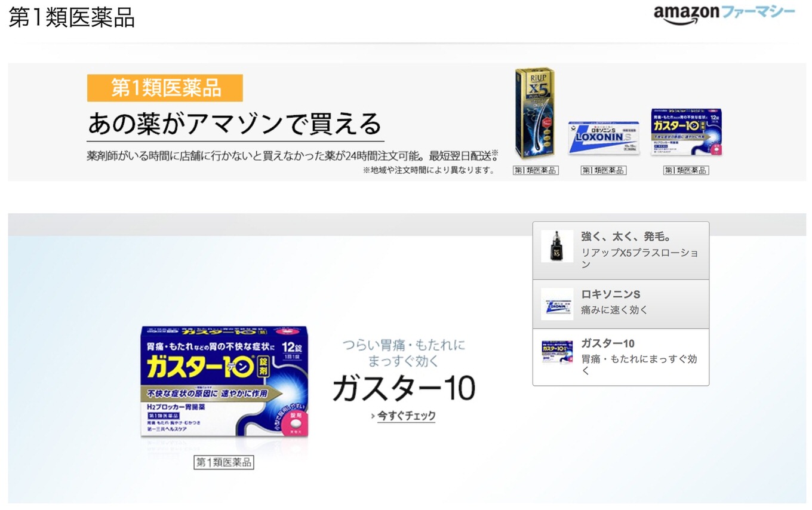Select the ロキソニンS carousel tab
This screenshot has height=510, width=812.
click(x=621, y=304)
